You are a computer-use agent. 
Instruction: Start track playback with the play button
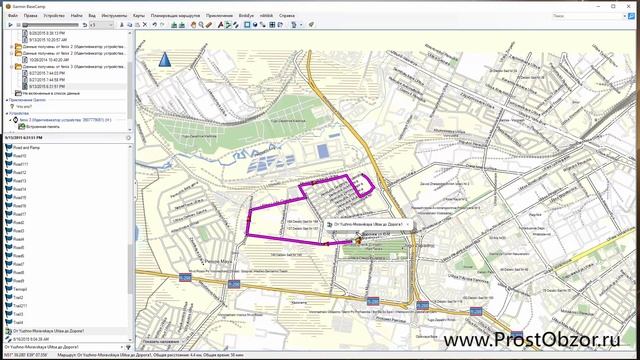(10, 25)
